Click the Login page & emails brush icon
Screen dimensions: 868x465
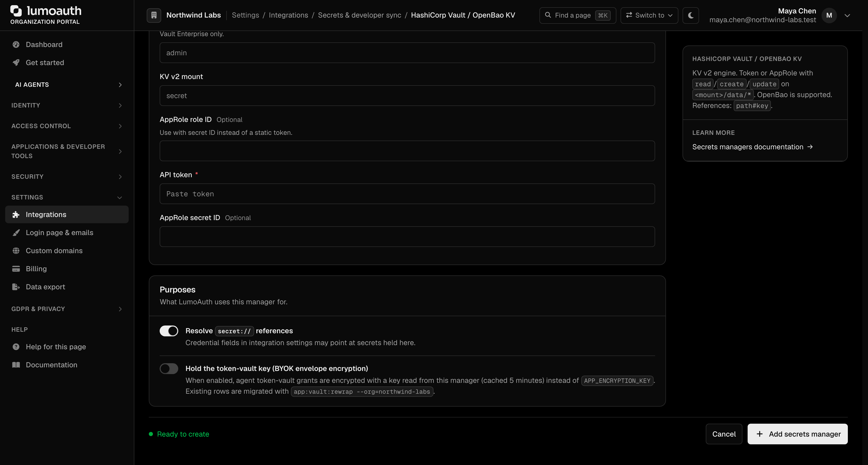pos(16,233)
